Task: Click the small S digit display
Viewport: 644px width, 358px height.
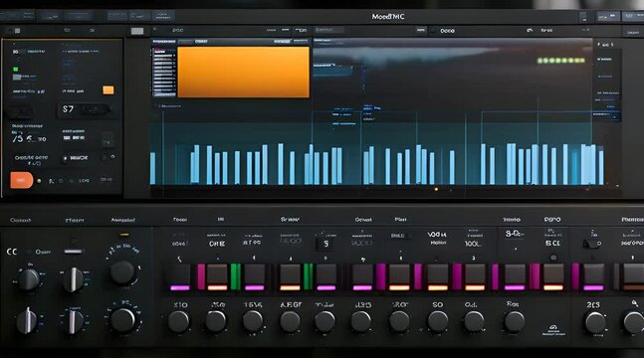Action: click(x=325, y=244)
